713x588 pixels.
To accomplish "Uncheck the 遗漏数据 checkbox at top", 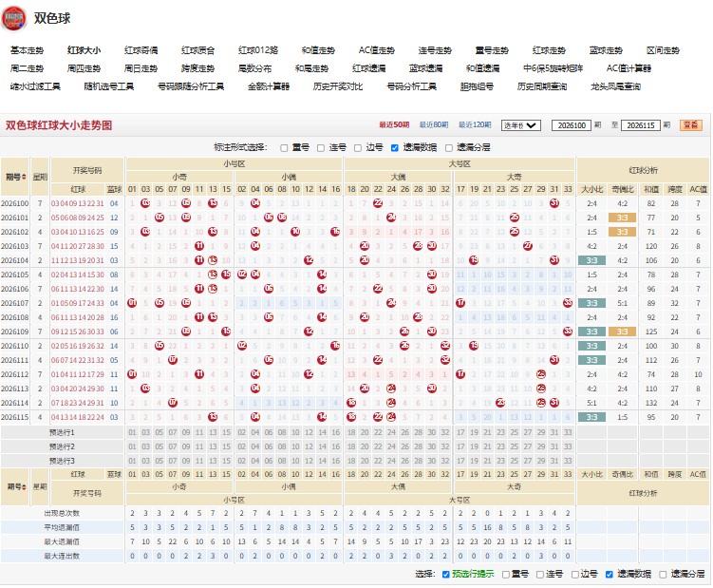I will tap(394, 148).
